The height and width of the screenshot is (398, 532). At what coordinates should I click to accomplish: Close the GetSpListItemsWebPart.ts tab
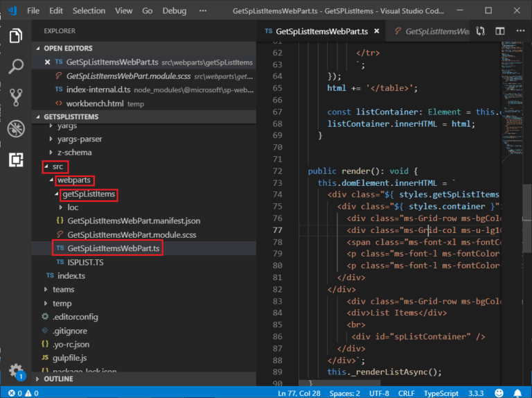point(377,31)
